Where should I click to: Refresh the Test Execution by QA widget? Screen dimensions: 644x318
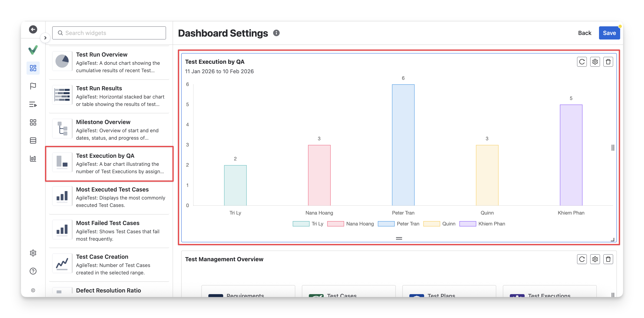point(582,62)
